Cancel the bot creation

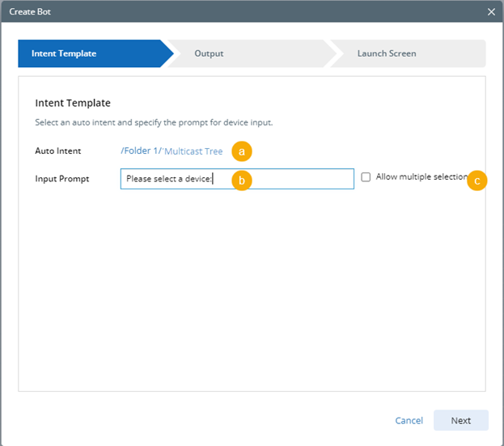coord(409,420)
